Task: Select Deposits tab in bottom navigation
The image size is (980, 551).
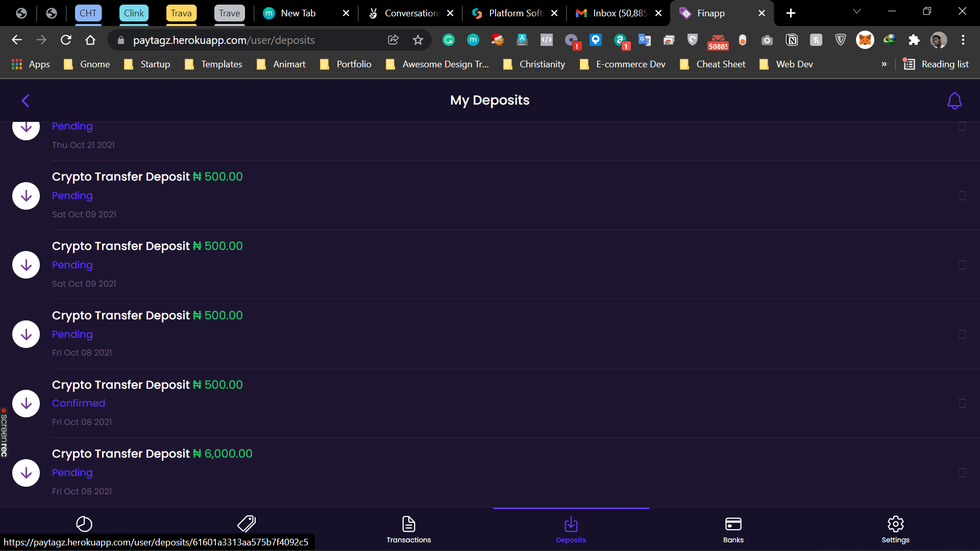Action: [x=571, y=530]
